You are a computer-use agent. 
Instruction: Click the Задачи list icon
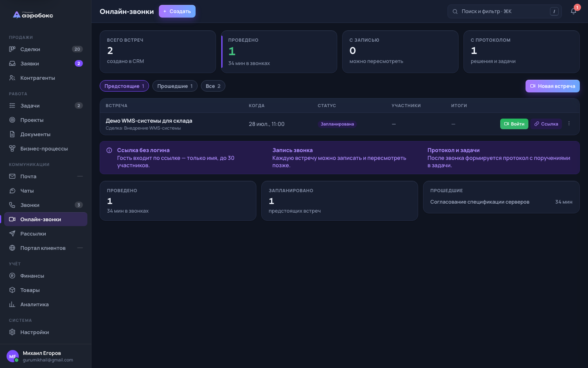tap(12, 105)
